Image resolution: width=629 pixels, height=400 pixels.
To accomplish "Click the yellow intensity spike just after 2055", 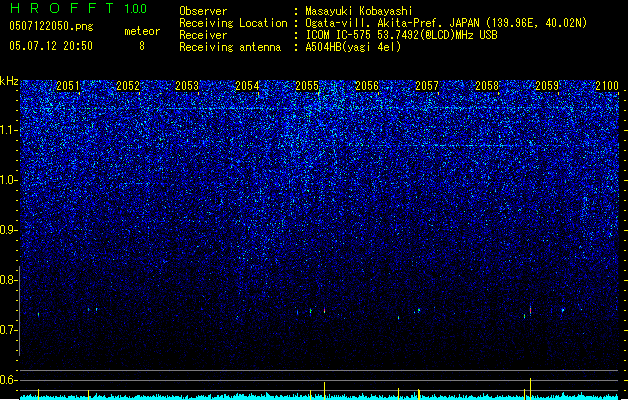I will (325, 390).
